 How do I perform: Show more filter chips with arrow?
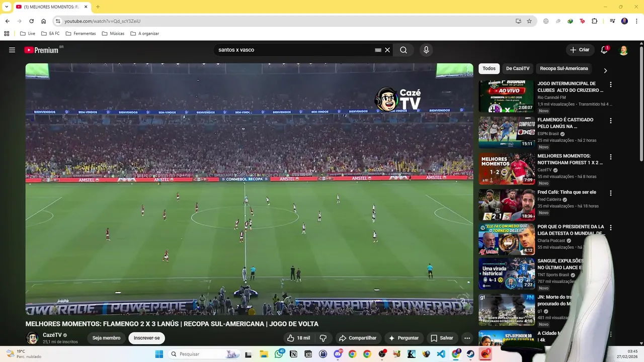click(x=605, y=70)
